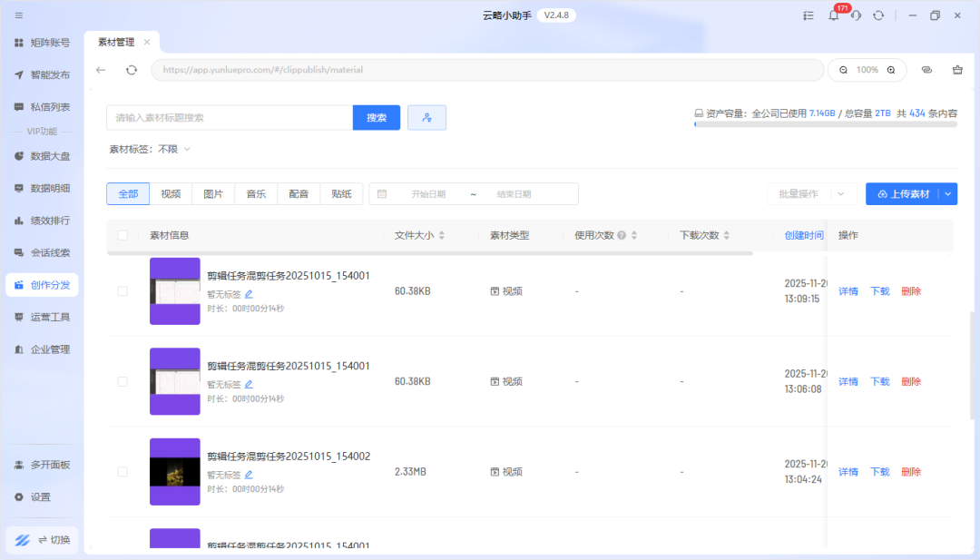Click the blue 搜索 button
Screen dimensions: 980x560
click(x=377, y=118)
